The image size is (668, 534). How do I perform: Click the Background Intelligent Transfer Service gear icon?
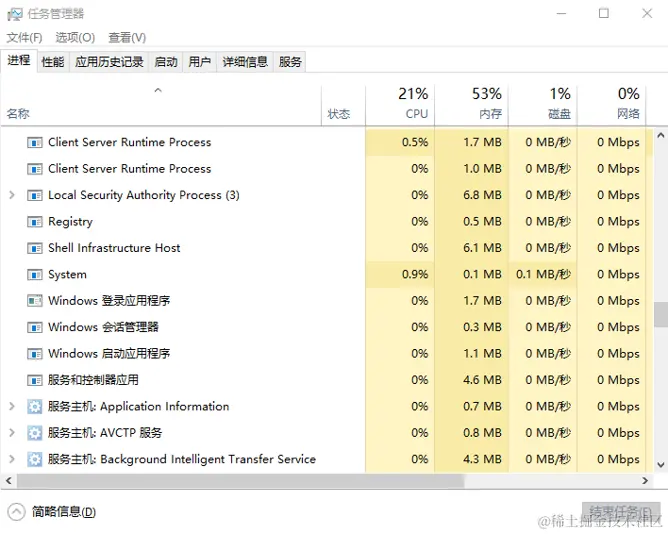point(35,460)
